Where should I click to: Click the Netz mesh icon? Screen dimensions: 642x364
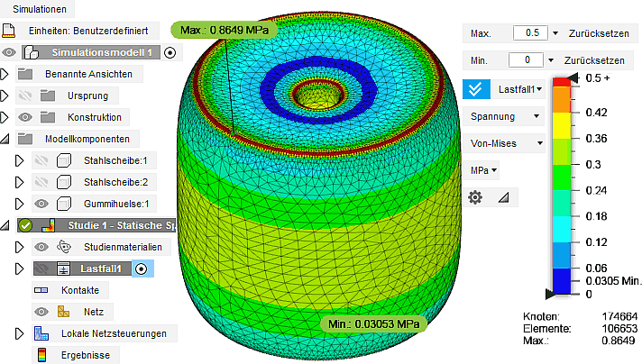coord(63,312)
